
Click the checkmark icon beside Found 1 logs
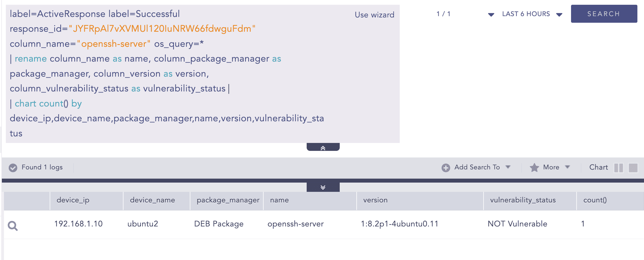13,168
